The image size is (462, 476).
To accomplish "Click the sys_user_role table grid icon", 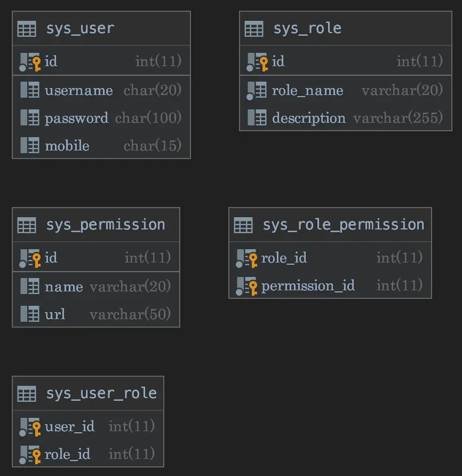I will [27, 394].
